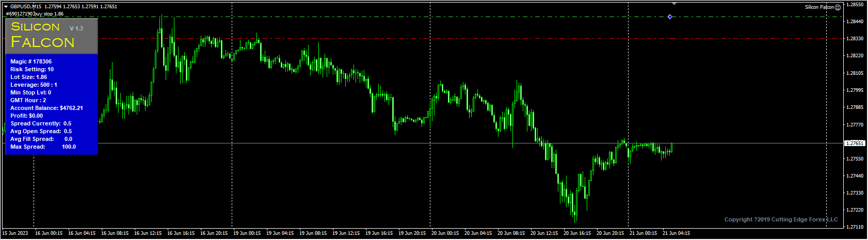
Task: Click the Magic # 178306 text
Action: (31, 61)
